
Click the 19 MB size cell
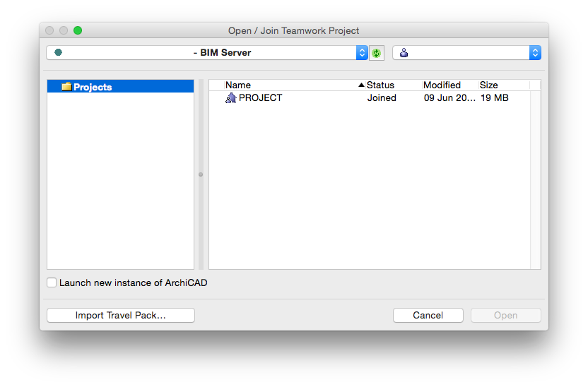click(x=495, y=97)
